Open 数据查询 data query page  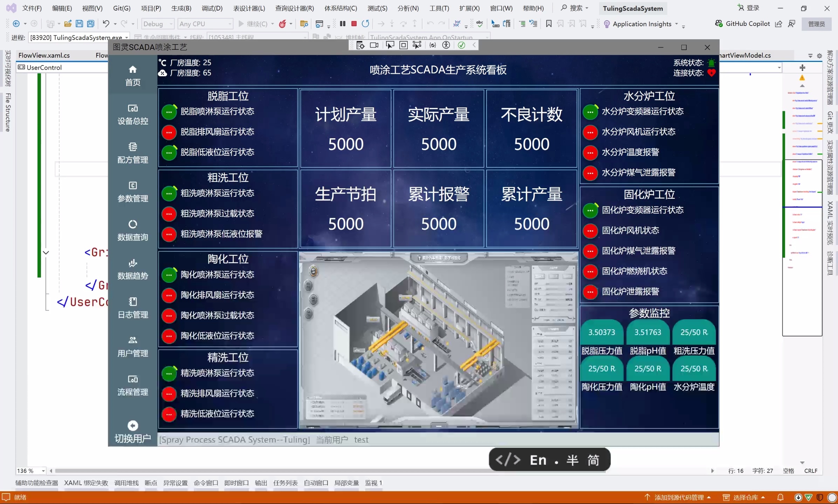[x=133, y=231]
